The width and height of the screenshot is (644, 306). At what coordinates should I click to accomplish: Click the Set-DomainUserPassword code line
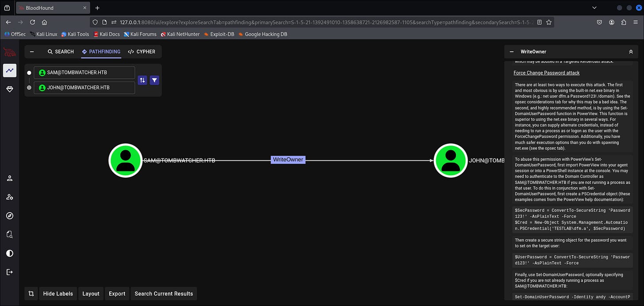(x=572, y=297)
